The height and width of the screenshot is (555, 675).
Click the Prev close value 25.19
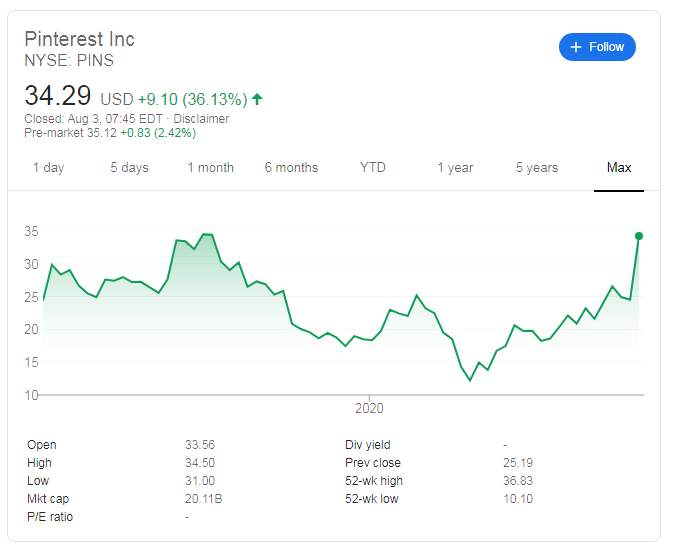[x=518, y=463]
